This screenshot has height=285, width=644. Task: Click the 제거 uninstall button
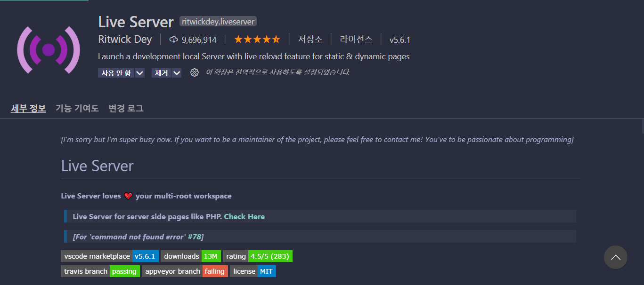tap(162, 73)
